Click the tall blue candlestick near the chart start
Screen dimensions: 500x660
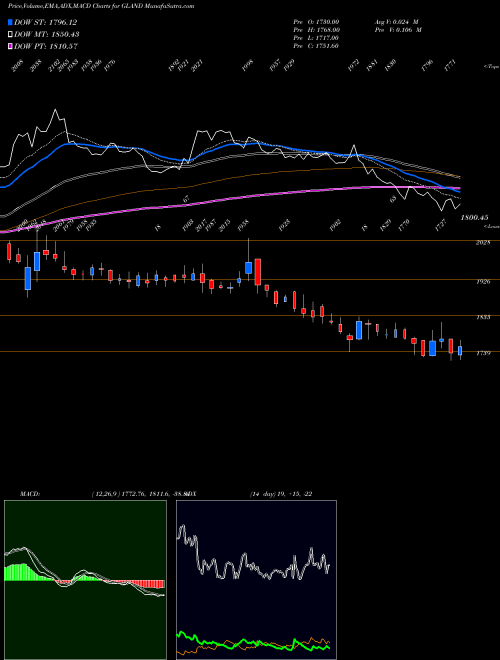pyautogui.click(x=28, y=278)
